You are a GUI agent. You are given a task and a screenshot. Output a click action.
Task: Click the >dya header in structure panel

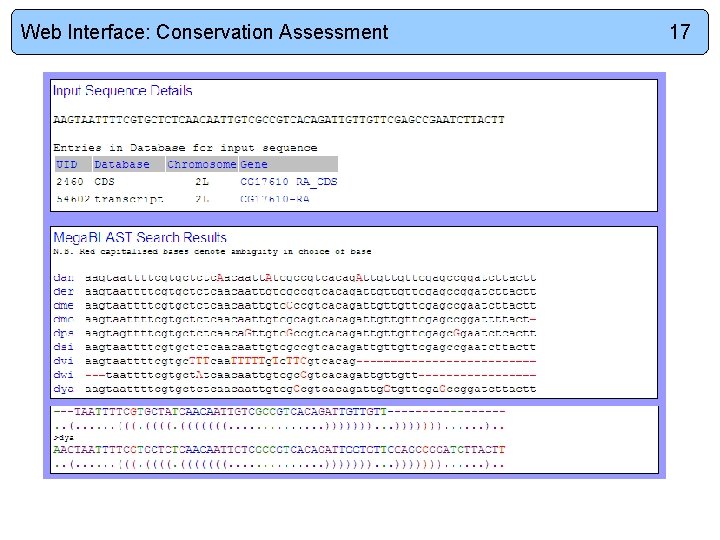click(x=63, y=438)
